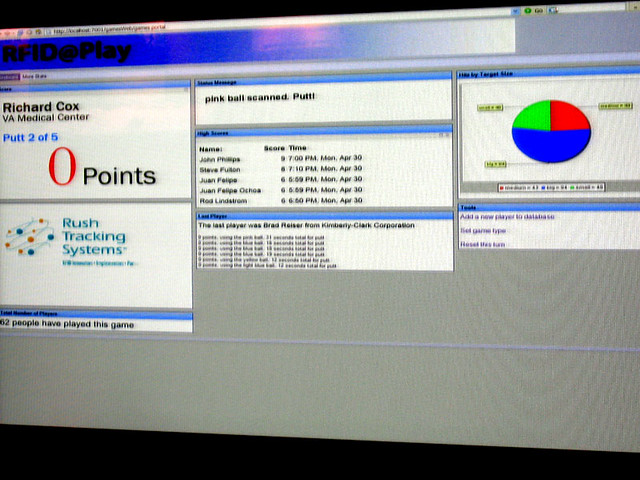Click the Last Player panel header
Screen dimensions: 640x480
[325, 215]
